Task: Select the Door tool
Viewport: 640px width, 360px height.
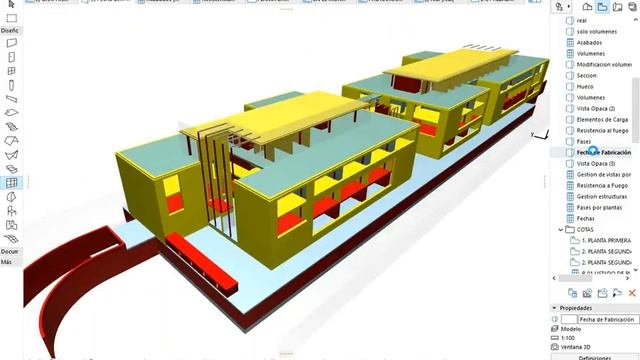Action: pyautogui.click(x=11, y=57)
